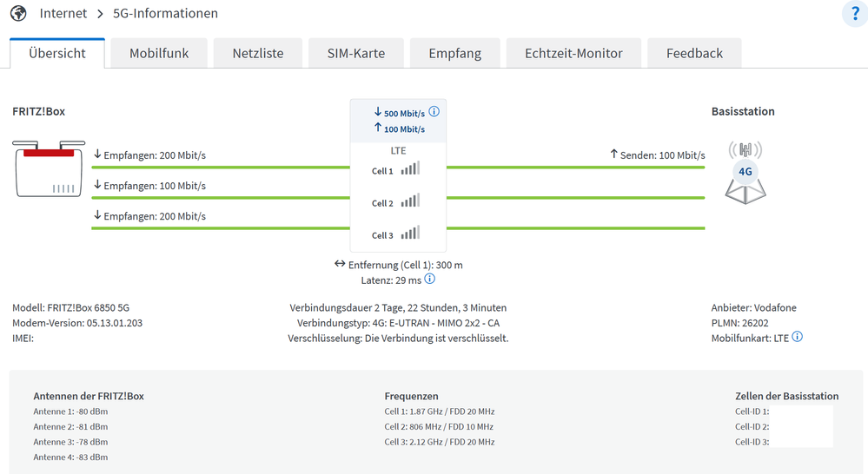This screenshot has width=868, height=474.
Task: Open info icon beside 500 Mbit/s speed
Action: (x=434, y=112)
